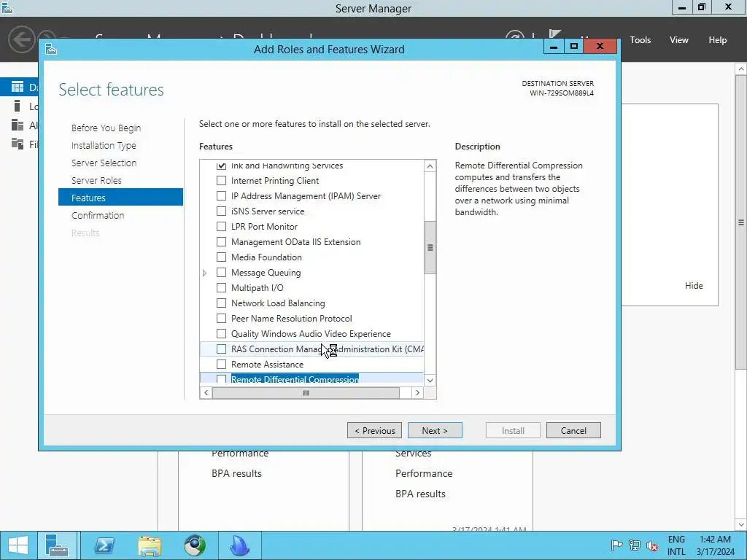
Task: Check Remote Differential Compression checkbox
Action: [221, 379]
